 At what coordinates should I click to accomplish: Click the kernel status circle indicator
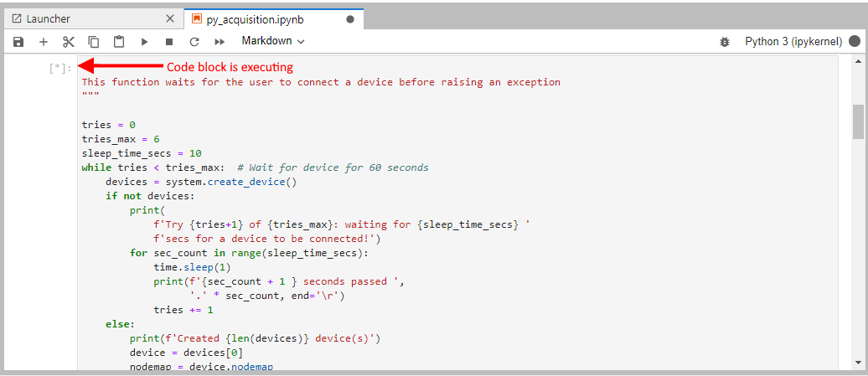pyautogui.click(x=855, y=41)
